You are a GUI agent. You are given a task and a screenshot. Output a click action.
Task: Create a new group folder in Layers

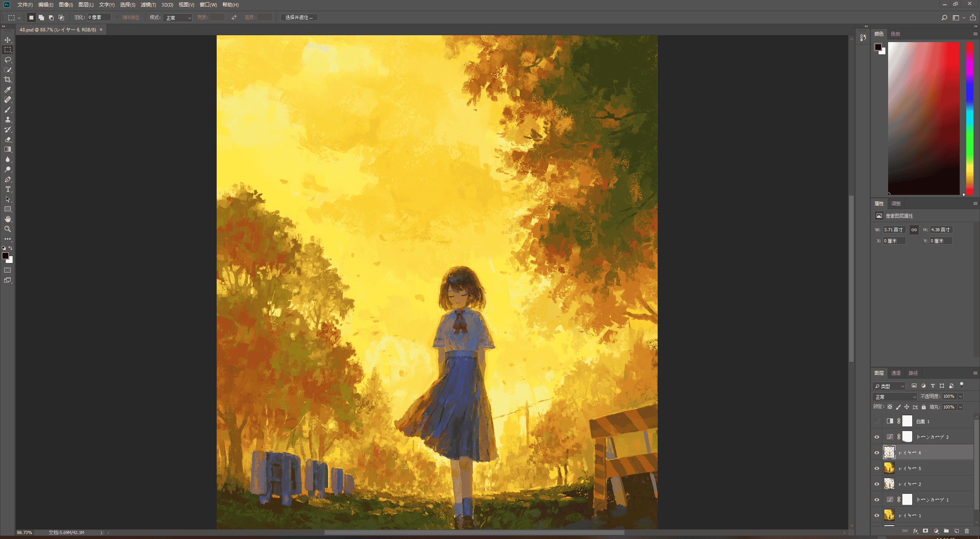pos(946,531)
